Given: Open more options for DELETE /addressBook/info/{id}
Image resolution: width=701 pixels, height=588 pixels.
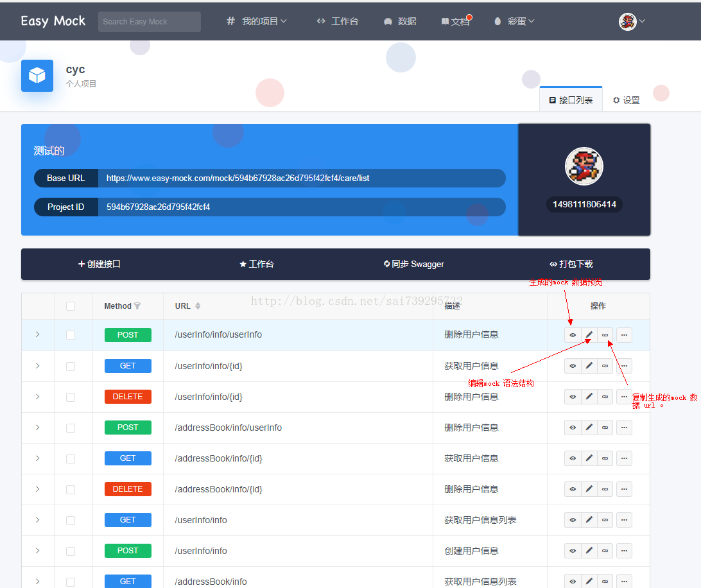Looking at the screenshot, I should pos(624,489).
